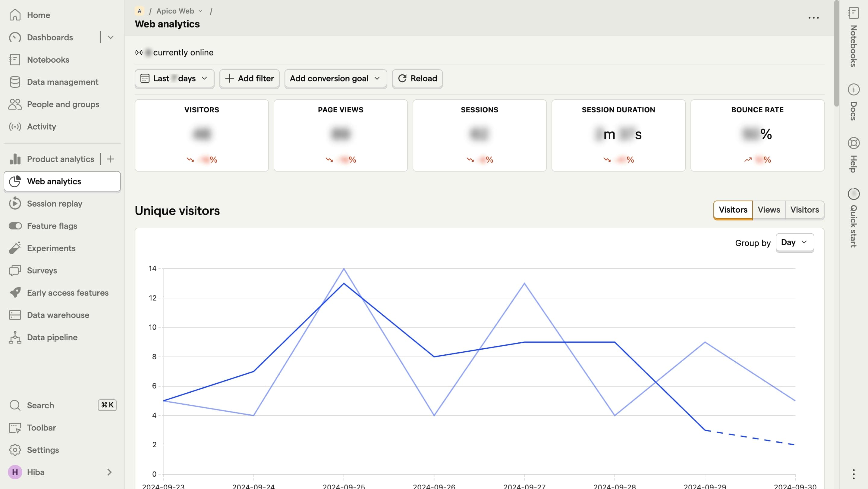Click the Bounce rate overview card
The width and height of the screenshot is (868, 489).
[x=757, y=135]
